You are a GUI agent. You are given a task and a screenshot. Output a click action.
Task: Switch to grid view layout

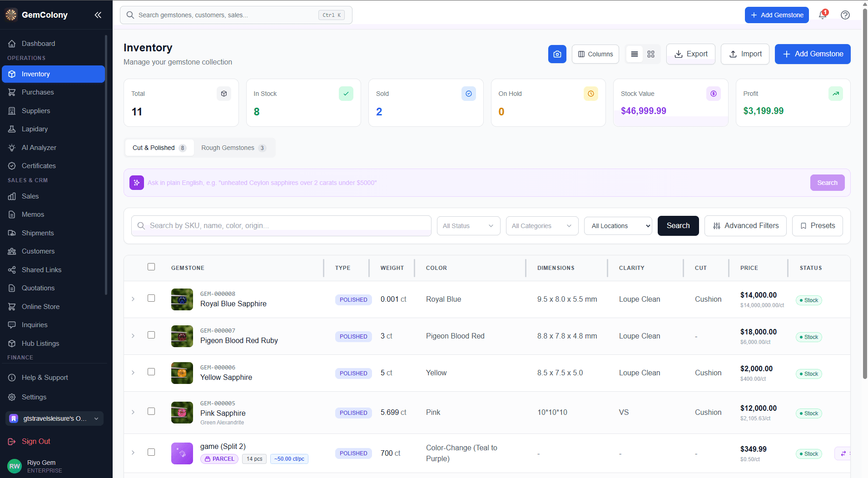click(651, 54)
